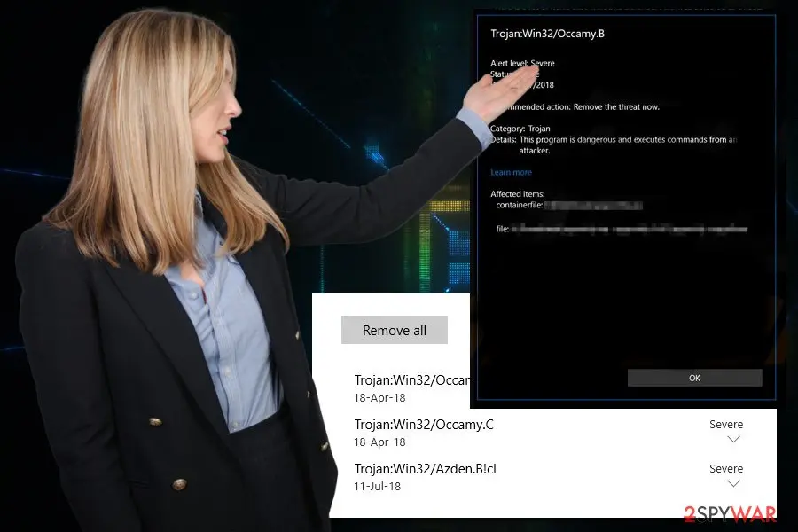
Task: Click the Affected items label
Action: coord(518,194)
